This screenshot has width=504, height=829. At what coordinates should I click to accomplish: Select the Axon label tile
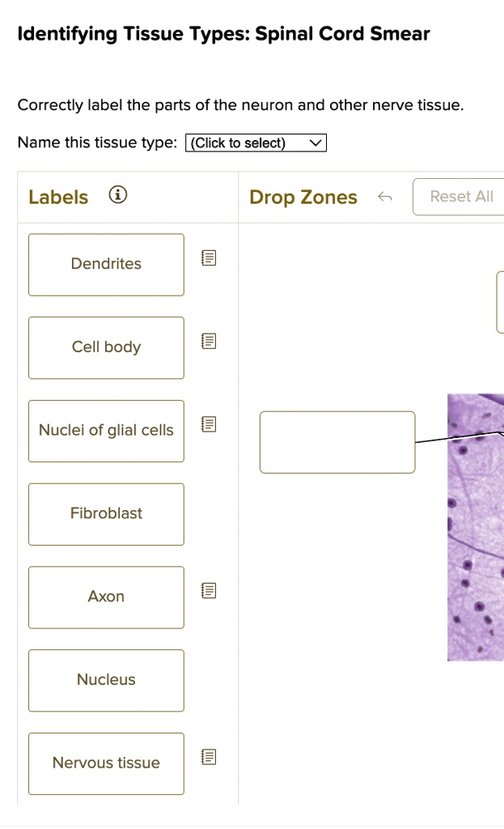click(106, 597)
